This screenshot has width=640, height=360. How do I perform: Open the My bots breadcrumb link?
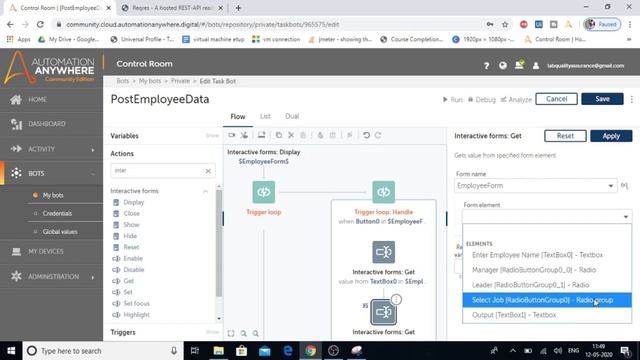tap(150, 81)
